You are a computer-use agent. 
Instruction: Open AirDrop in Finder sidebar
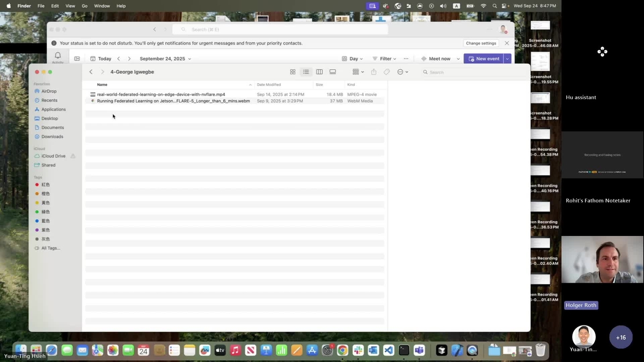coord(49,91)
